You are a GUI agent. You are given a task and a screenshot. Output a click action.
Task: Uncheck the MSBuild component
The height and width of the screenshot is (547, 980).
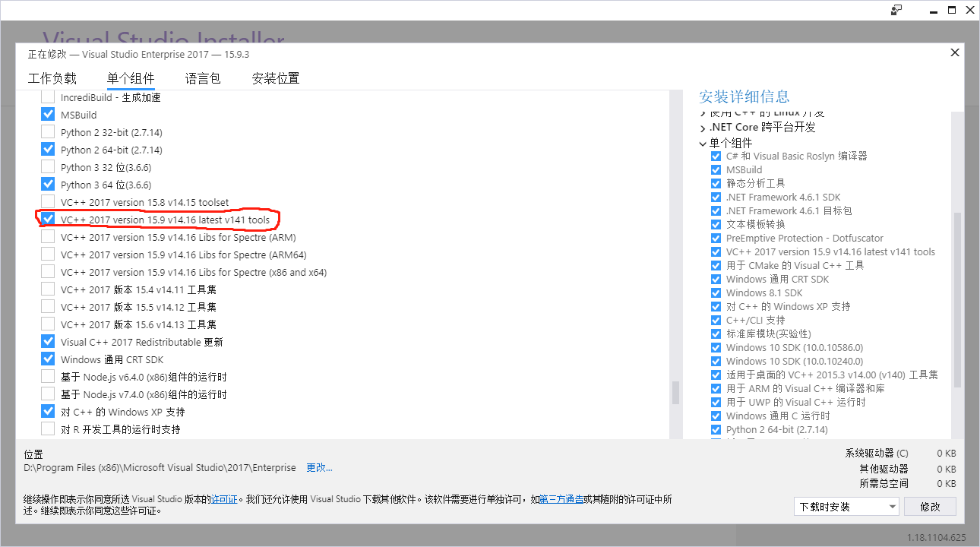[47, 114]
